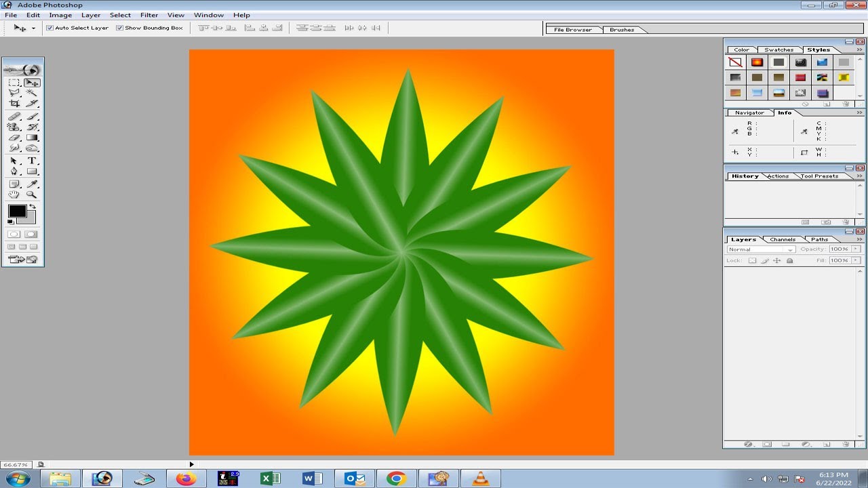Open the Opacity slider arrow
Viewport: 868px width, 488px height.
(x=856, y=249)
